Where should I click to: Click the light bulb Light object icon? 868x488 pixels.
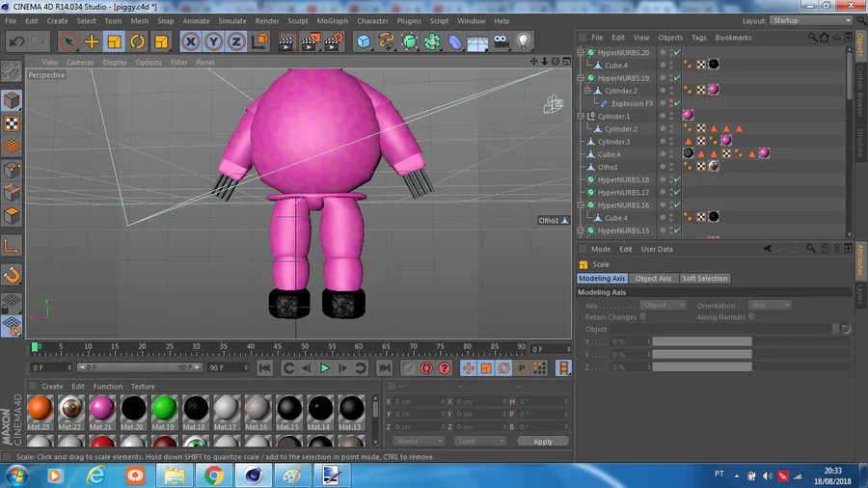tap(524, 41)
